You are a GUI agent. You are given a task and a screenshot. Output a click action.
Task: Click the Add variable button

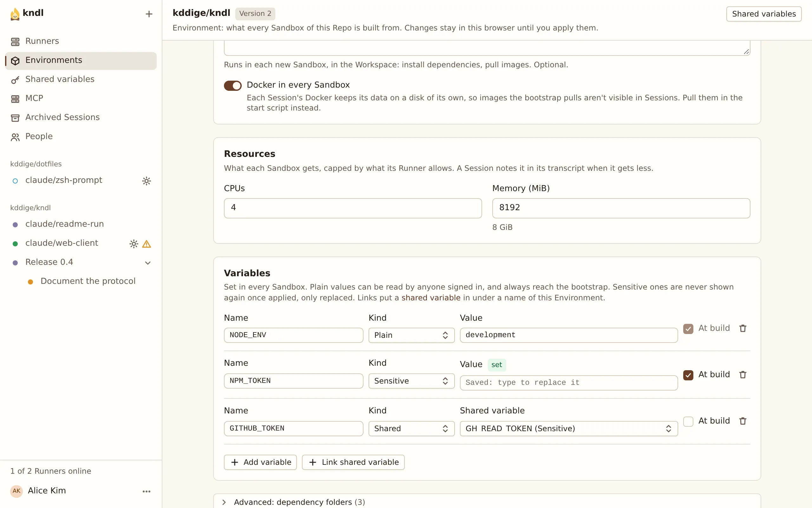click(260, 462)
